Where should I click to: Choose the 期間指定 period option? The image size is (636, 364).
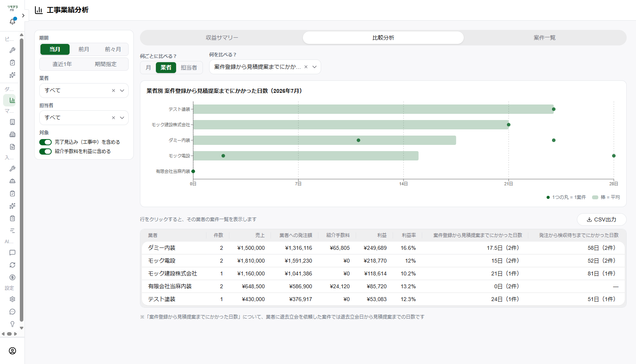click(x=106, y=64)
